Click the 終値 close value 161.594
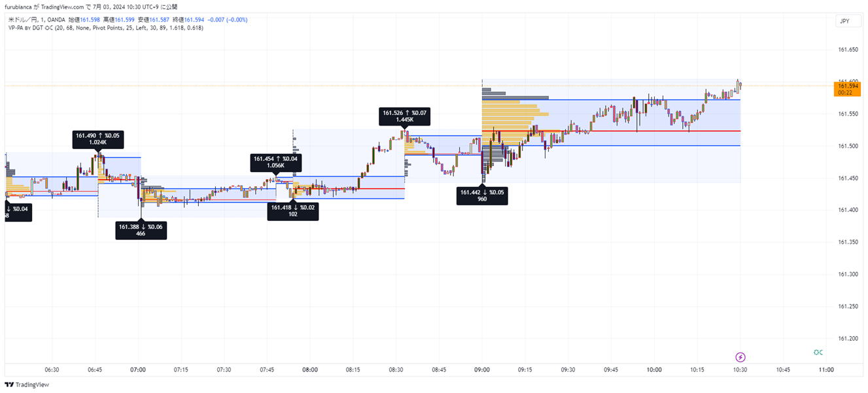 tap(195, 20)
